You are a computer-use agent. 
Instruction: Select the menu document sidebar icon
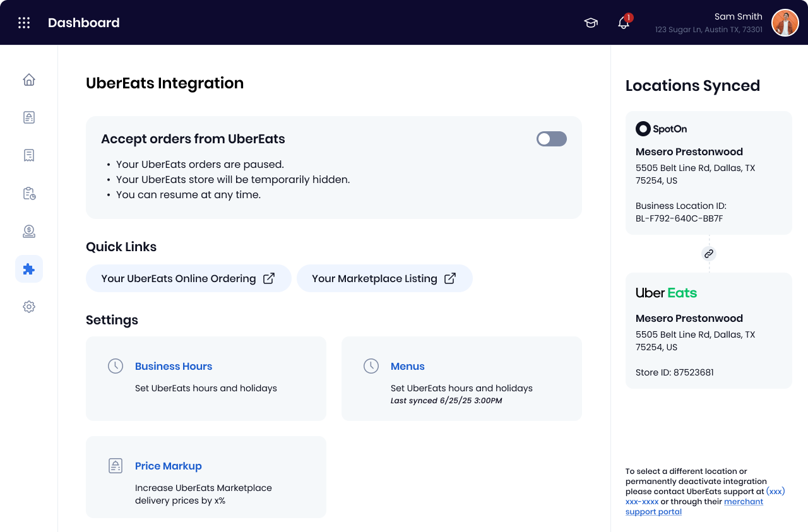tap(29, 117)
